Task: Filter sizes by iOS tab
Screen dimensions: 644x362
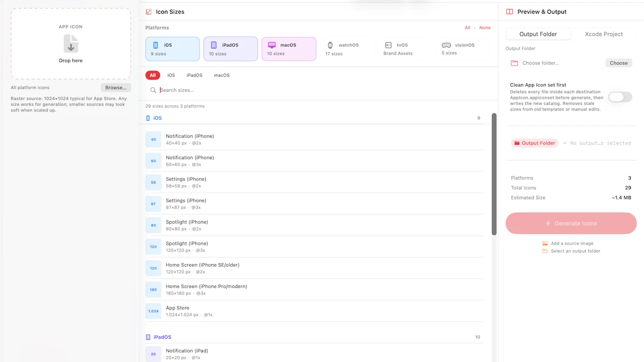Action: 171,75
